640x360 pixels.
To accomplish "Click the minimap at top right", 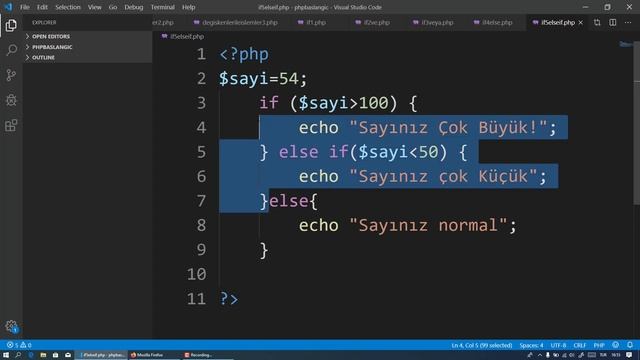I will 625,44.
